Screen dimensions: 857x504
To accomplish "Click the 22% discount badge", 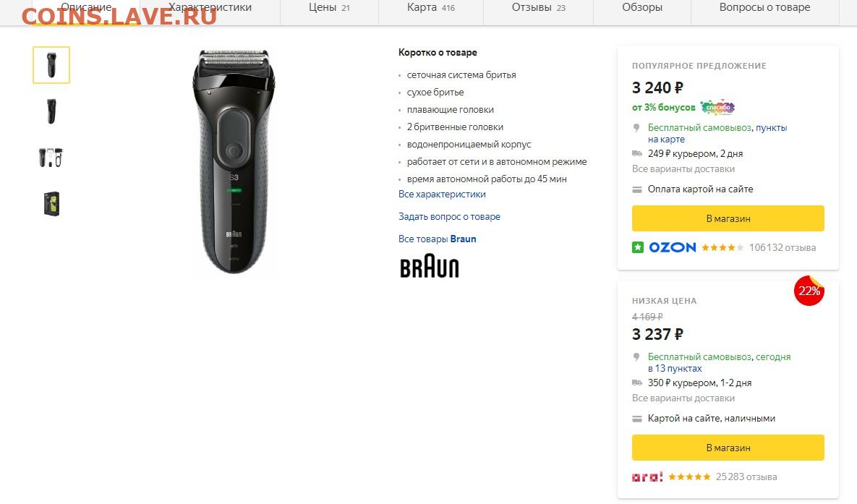I will tap(809, 291).
